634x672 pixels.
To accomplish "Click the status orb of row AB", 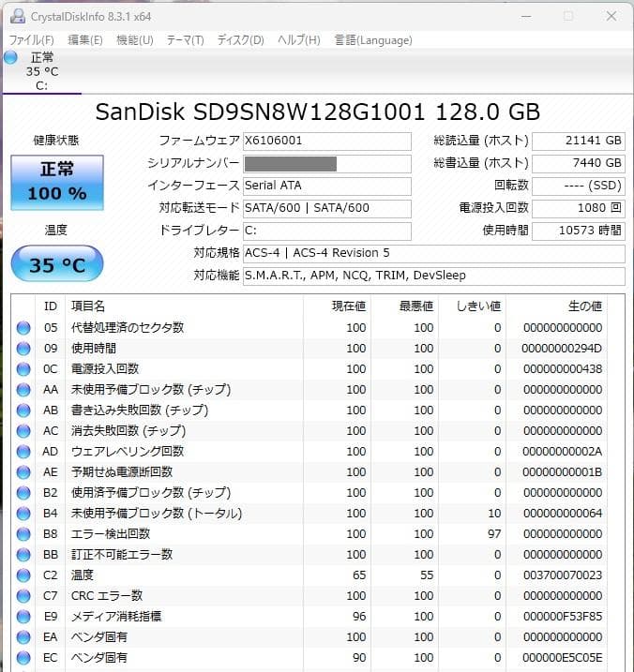I will (x=23, y=411).
